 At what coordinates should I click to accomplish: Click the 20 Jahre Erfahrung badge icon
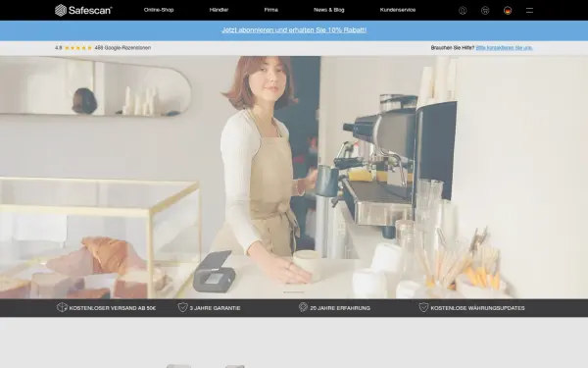[x=303, y=307]
